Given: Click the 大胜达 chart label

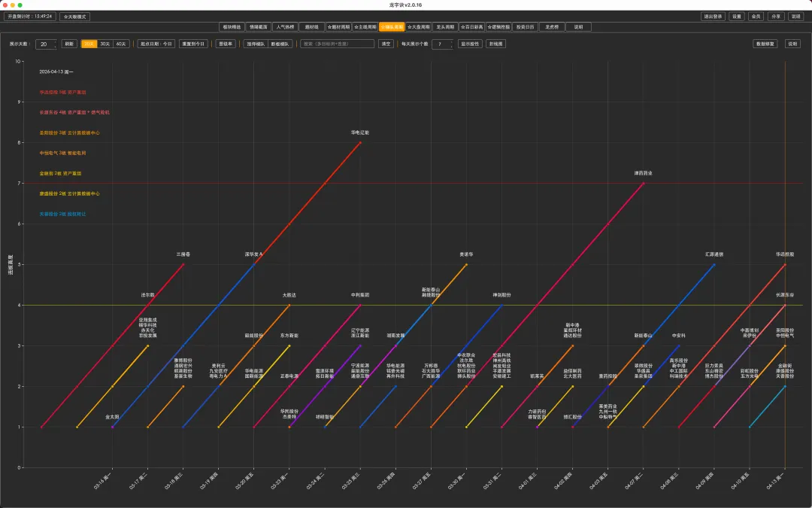Looking at the screenshot, I should click(289, 295).
